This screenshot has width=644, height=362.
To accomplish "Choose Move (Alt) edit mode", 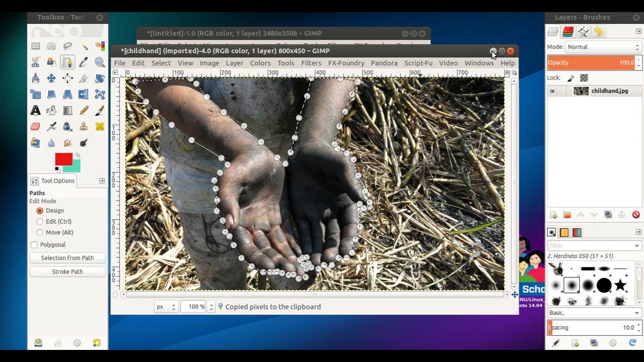I will click(x=40, y=232).
